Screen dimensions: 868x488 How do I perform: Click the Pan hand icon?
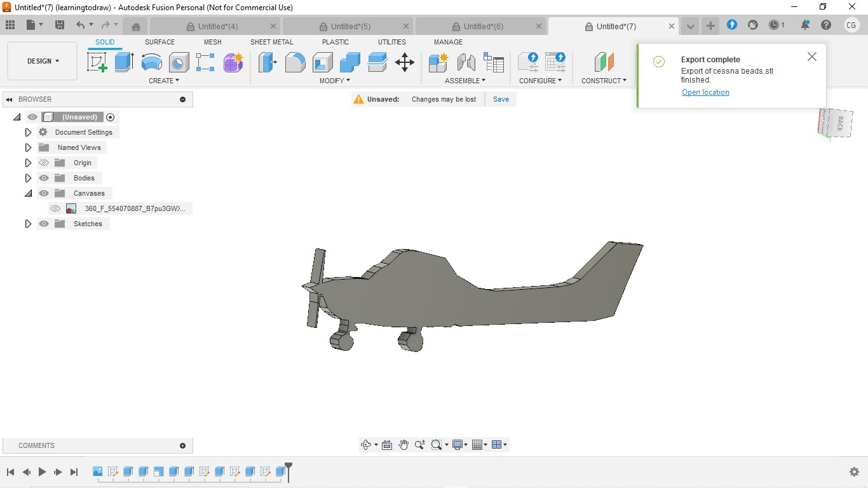tap(403, 445)
